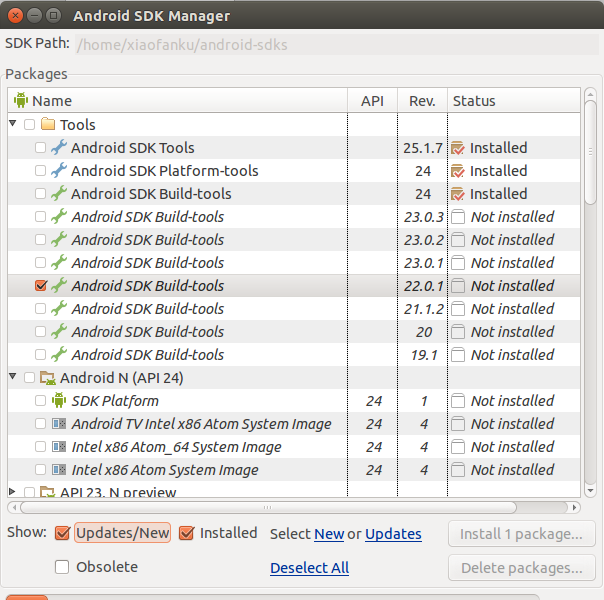604x600 pixels.
Task: Uncheck the Build-tools 22.0.1 checkbox
Action: tap(40, 285)
